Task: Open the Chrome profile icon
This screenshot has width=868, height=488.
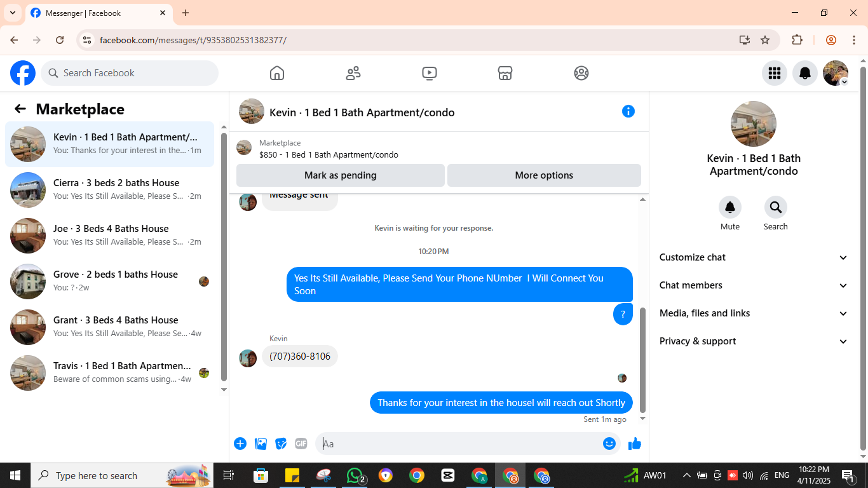Action: 831,40
